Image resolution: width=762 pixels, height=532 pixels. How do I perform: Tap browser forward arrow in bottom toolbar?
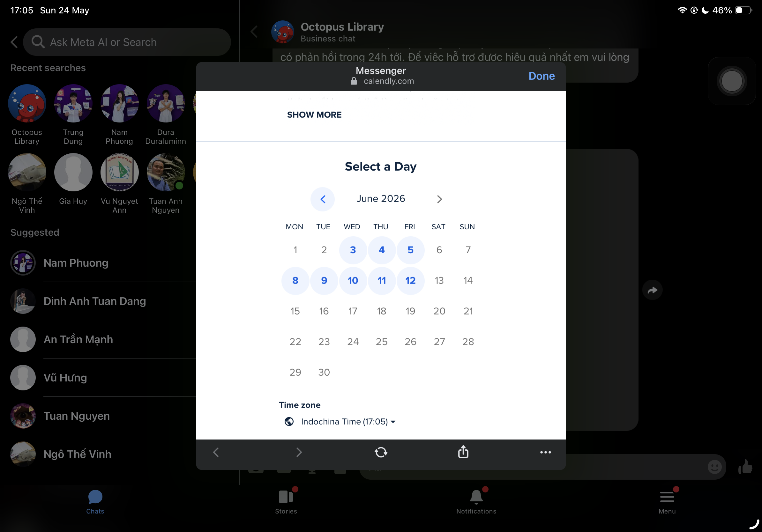pyautogui.click(x=299, y=452)
